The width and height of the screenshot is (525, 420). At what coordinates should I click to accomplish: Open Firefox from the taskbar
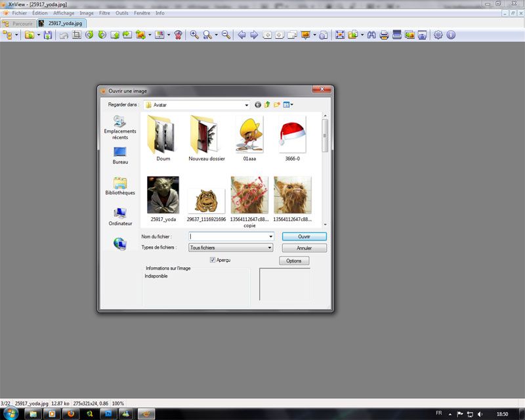(x=71, y=413)
